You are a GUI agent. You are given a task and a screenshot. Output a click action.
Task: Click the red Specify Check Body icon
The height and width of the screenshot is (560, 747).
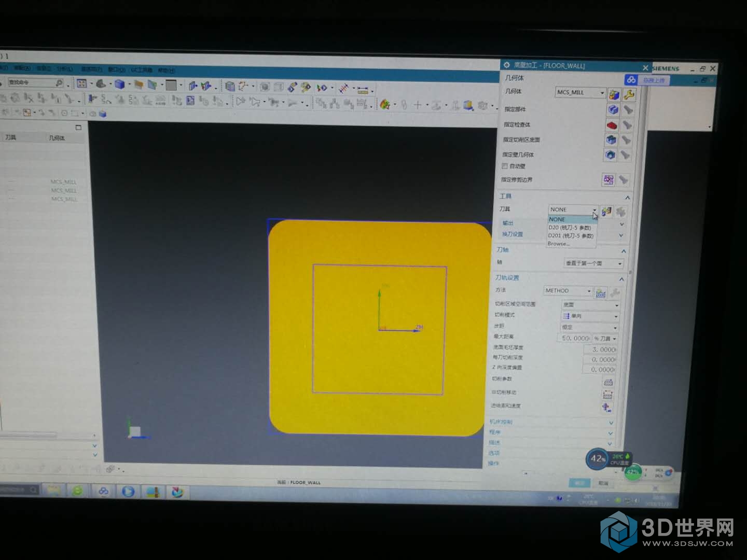click(x=612, y=125)
